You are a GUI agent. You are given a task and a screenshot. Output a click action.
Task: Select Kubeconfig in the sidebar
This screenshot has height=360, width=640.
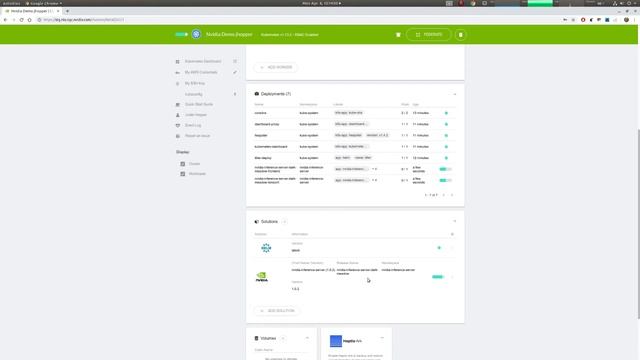193,94
